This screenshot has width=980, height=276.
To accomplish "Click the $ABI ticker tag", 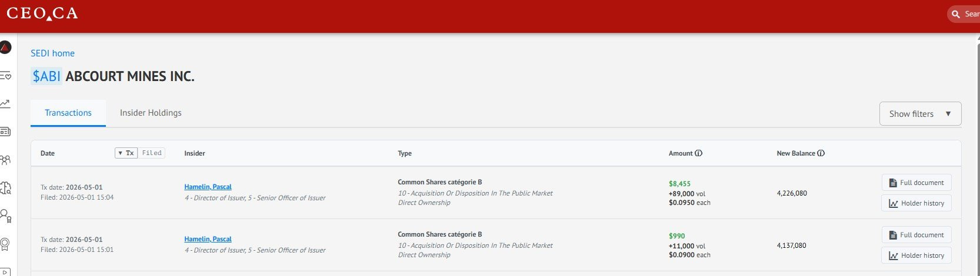I will tap(46, 76).
